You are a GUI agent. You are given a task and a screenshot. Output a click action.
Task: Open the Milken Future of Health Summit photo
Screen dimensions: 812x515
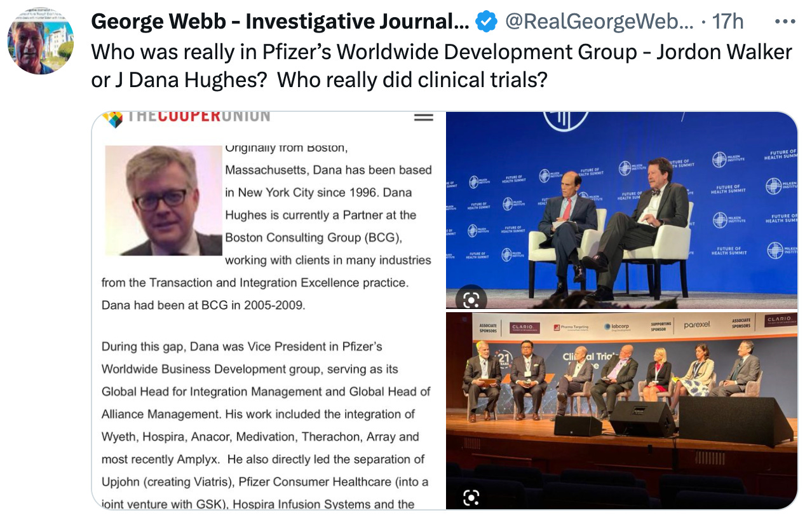click(621, 210)
